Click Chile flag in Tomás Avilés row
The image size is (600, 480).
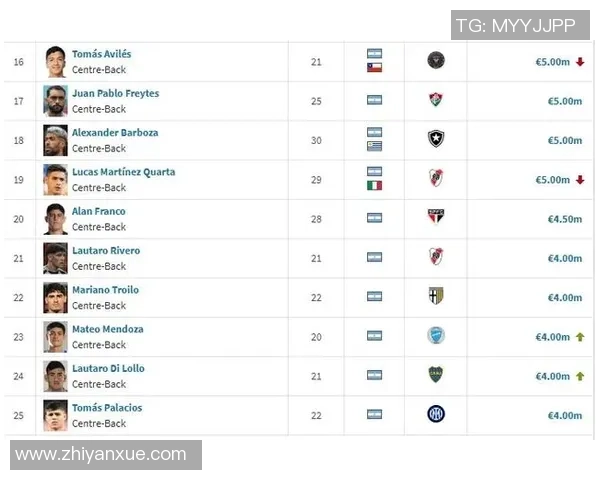point(374,68)
